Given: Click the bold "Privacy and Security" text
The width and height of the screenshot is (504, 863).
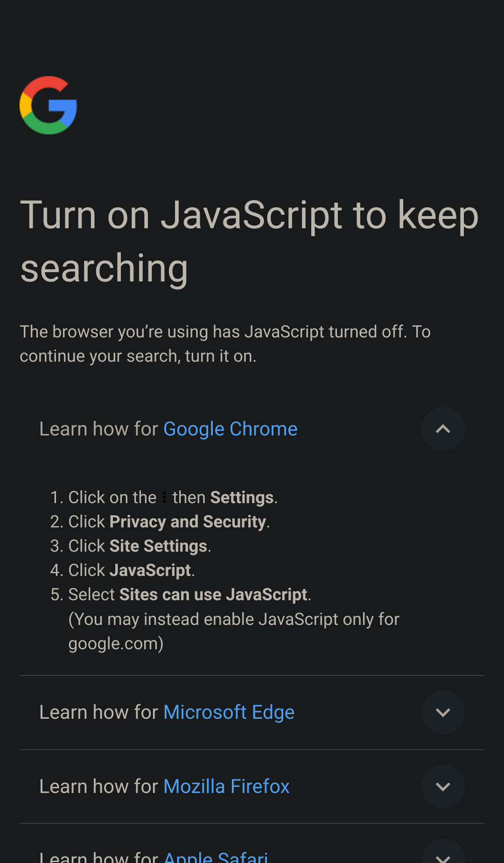Looking at the screenshot, I should tap(188, 522).
